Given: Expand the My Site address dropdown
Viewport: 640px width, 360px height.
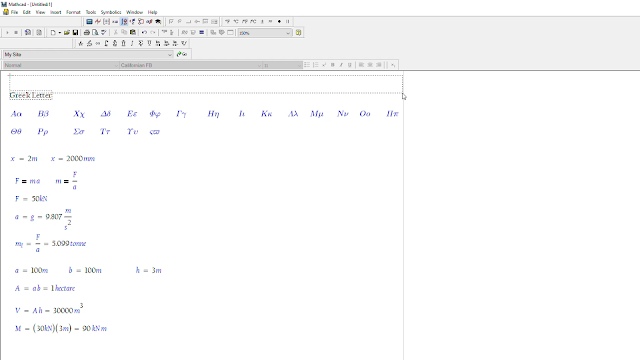Looking at the screenshot, I should point(170,54).
